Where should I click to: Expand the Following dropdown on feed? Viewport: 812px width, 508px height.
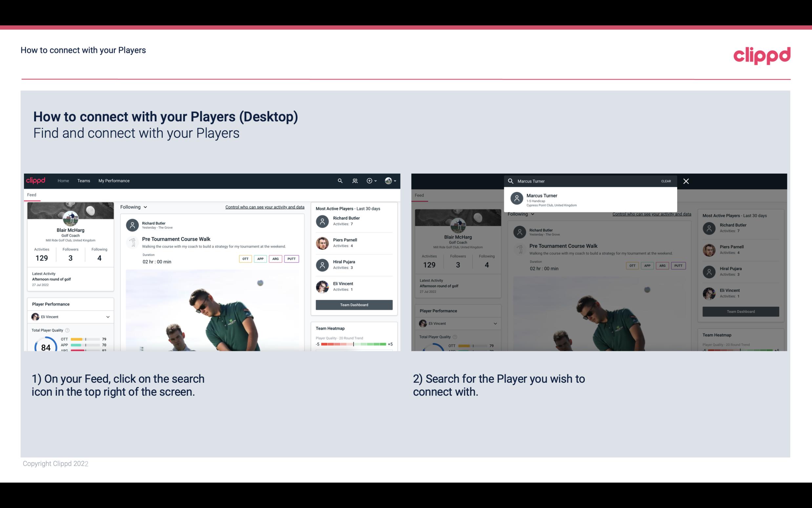(134, 207)
